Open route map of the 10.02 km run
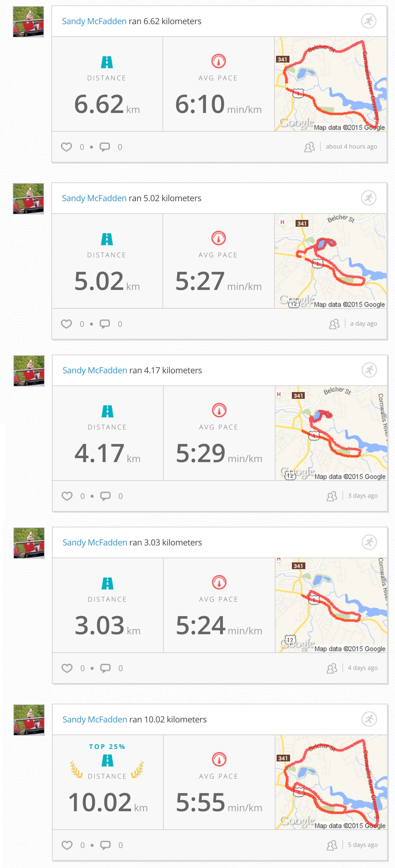 [x=331, y=782]
